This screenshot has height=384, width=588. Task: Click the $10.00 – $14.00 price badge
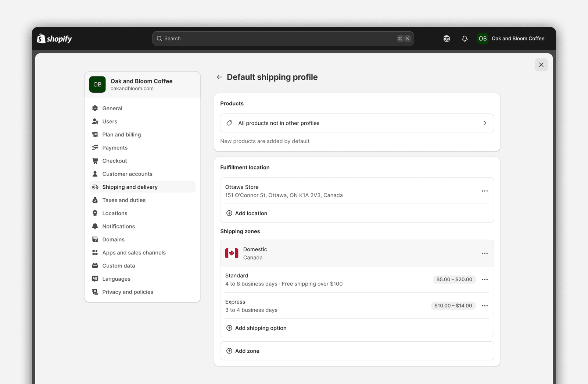(x=453, y=306)
